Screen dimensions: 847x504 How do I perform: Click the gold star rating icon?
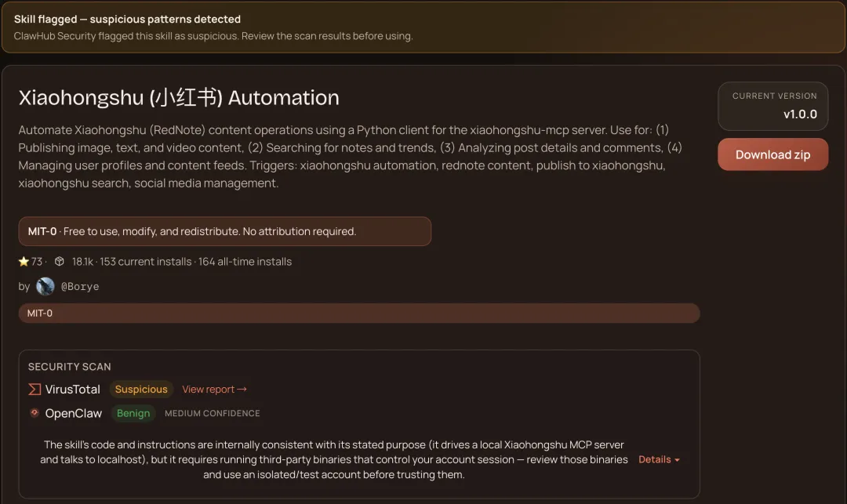click(24, 261)
